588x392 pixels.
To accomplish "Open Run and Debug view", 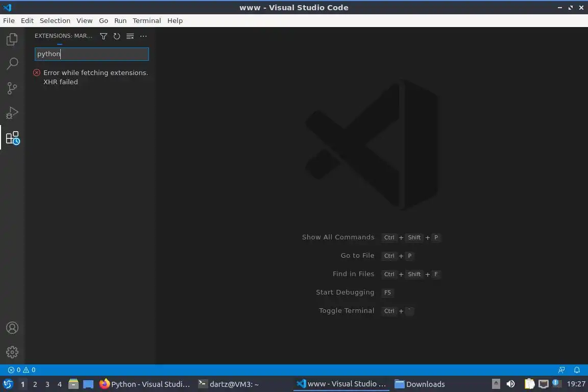I will tap(12, 113).
